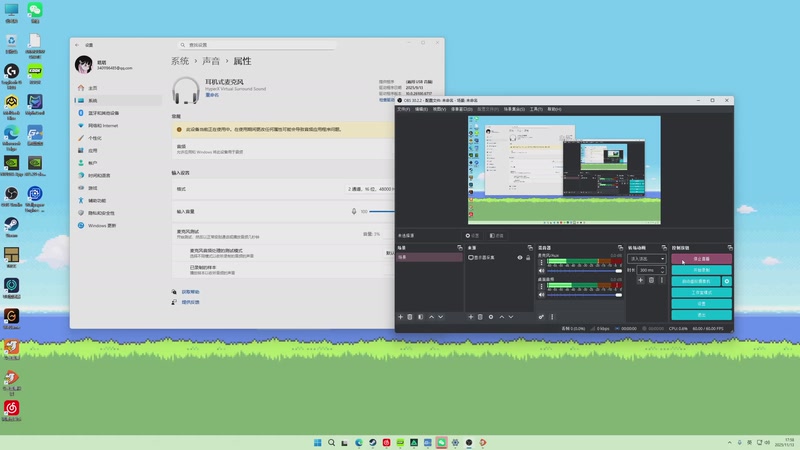The width and height of the screenshot is (800, 450).
Task: Open microphone channel options kebab in the OBS mixer
Action: click(541, 262)
